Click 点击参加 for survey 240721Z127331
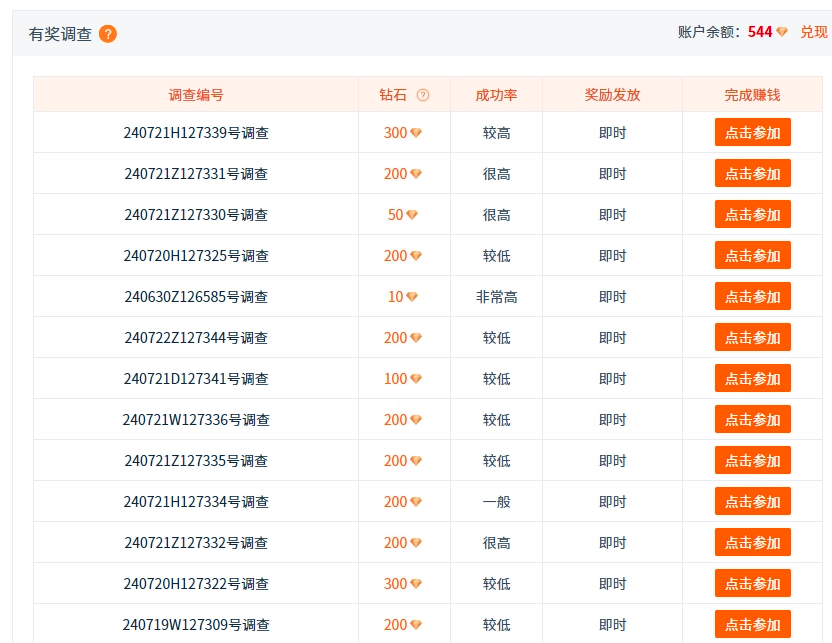The width and height of the screenshot is (832, 643). (x=752, y=173)
